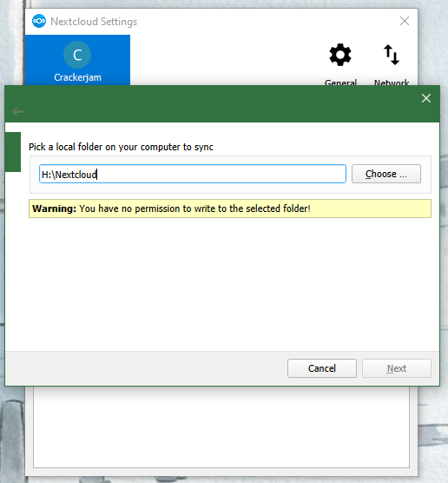The height and width of the screenshot is (483, 448).
Task: Click the Nextcloud Settings window title
Action: (x=94, y=22)
